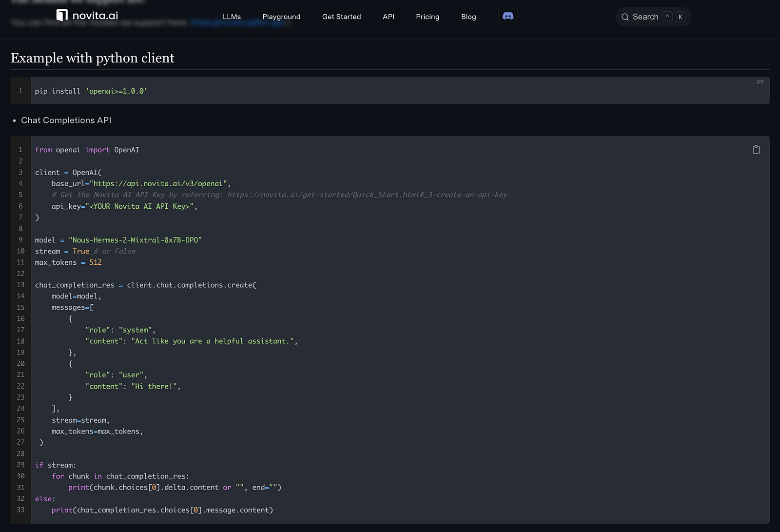Copy the Chat Completions code with clipboard icon
The image size is (780, 532).
[756, 150]
